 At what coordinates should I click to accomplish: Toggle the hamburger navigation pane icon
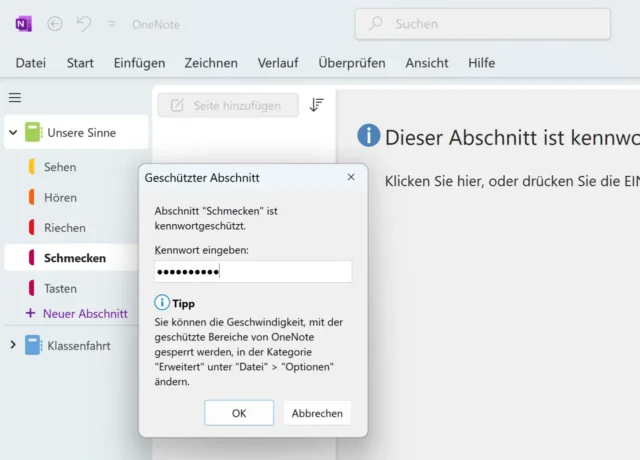click(15, 98)
